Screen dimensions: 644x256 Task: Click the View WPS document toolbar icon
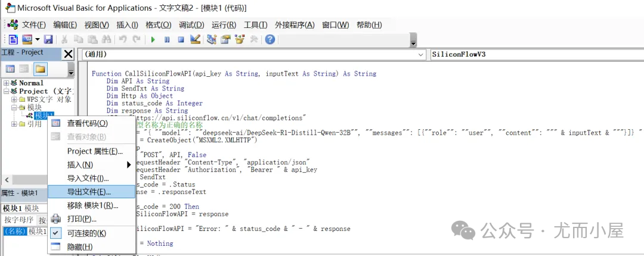(14, 39)
